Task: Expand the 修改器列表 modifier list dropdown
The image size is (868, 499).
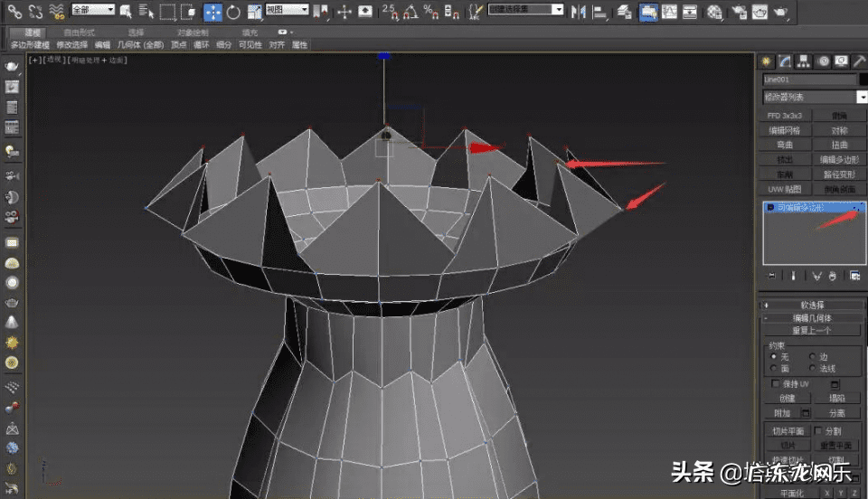Action: click(812, 97)
